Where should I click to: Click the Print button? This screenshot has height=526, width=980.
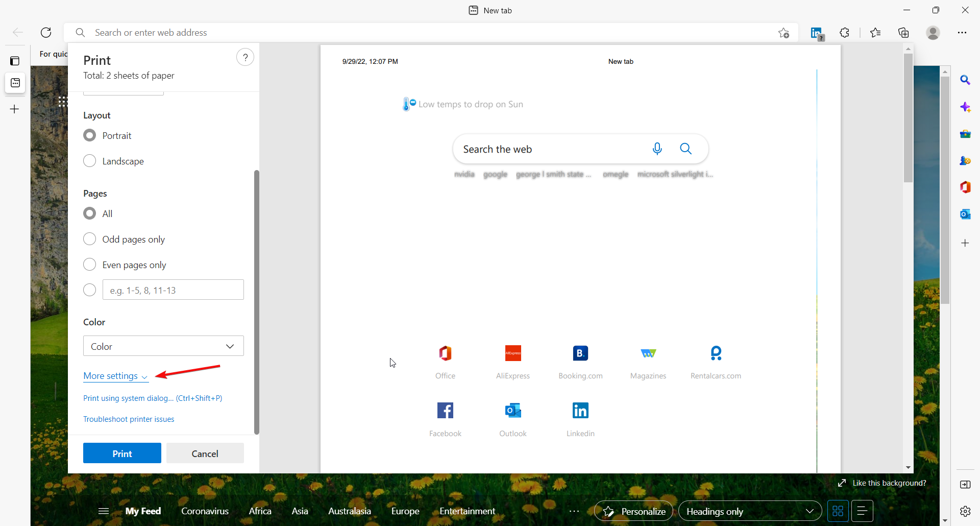121,453
